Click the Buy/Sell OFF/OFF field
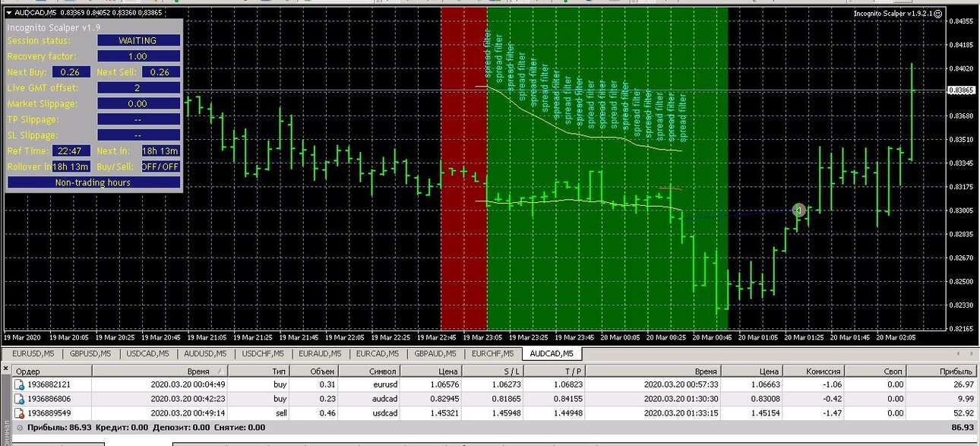 [x=160, y=166]
